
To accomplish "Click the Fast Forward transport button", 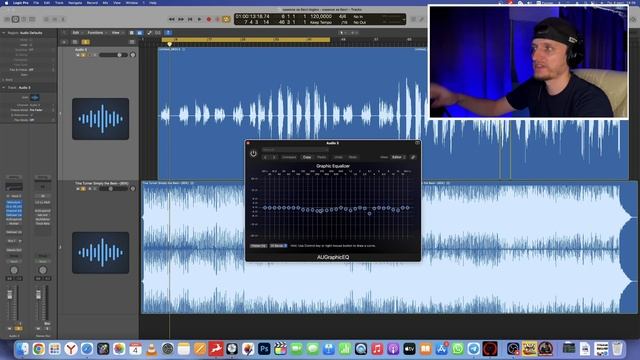I will 181,19.
